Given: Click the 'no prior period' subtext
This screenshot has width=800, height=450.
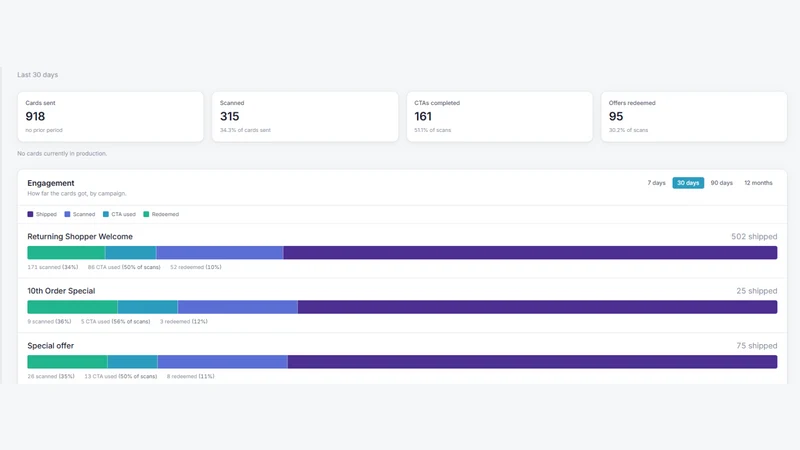Looking at the screenshot, I should tap(44, 130).
